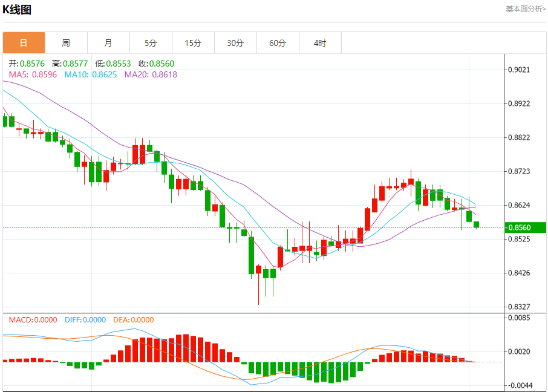Click the DIFF value label
548x392 pixels.
[x=85, y=320]
